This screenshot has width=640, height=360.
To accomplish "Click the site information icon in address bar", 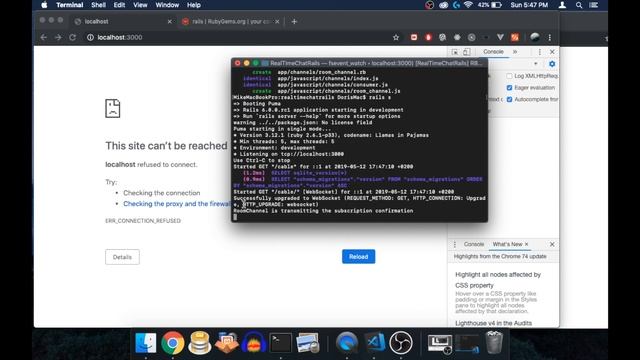I will point(90,37).
